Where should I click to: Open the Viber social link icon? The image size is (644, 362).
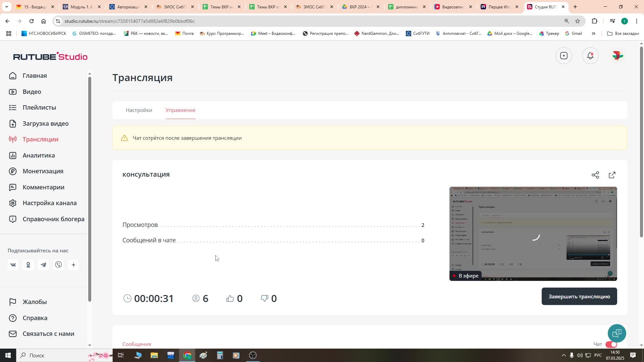tap(58, 265)
